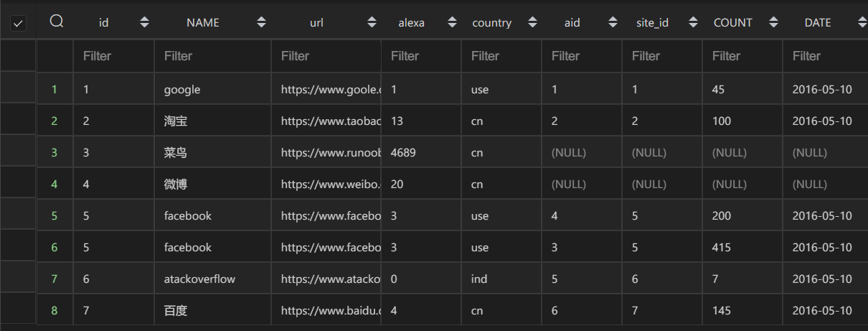Click the Filter box under COUNT
868x331 pixels.
click(742, 56)
